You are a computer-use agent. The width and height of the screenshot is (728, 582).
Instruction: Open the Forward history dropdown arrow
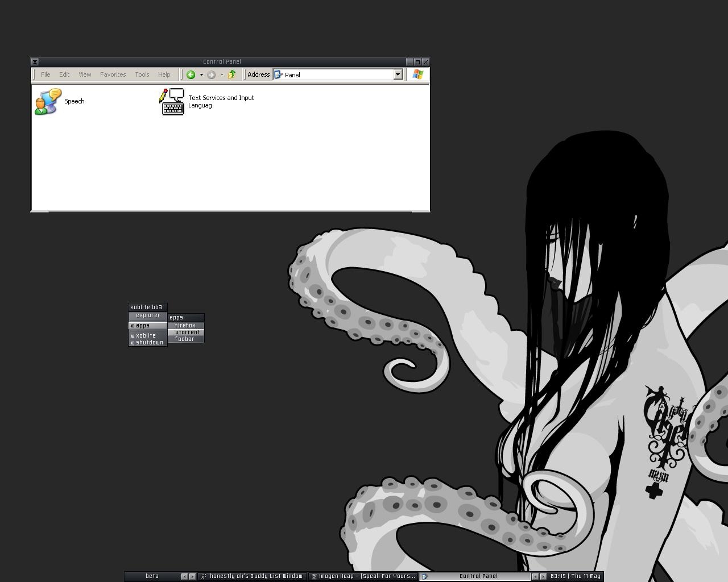coord(222,74)
